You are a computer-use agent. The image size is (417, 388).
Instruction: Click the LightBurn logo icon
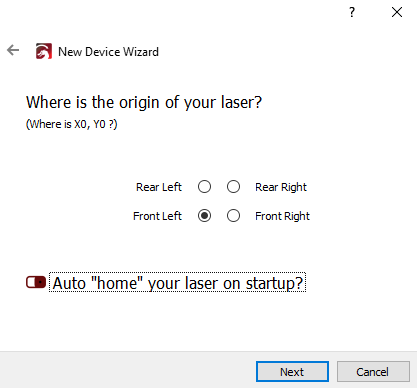coord(44,51)
